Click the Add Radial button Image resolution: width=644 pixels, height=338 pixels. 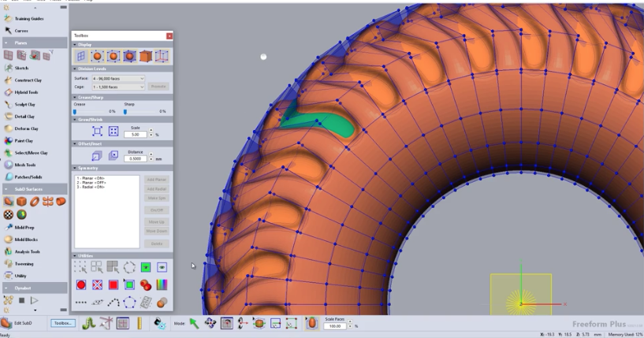tap(157, 189)
